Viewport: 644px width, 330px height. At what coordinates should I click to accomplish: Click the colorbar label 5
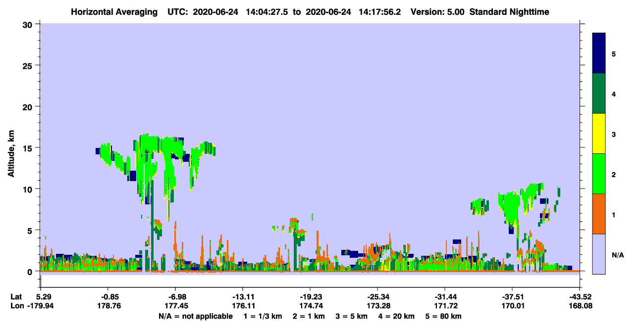614,53
